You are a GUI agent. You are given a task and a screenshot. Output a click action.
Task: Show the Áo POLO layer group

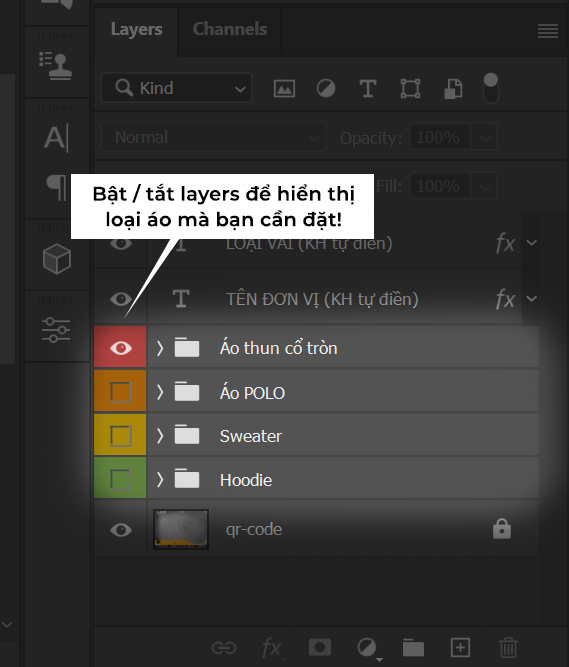121,392
